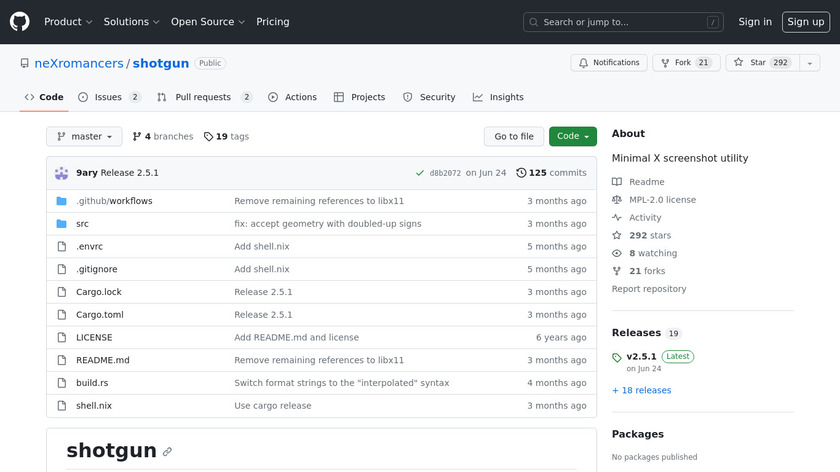Open the src folder
840x472 pixels.
tap(82, 224)
